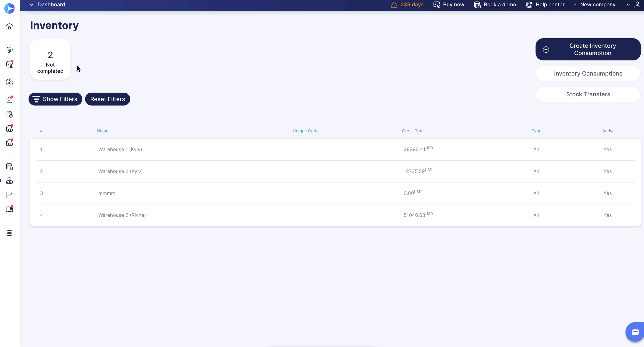The height and width of the screenshot is (347, 644).
Task: Click the 2 Not completed card
Action: click(50, 59)
